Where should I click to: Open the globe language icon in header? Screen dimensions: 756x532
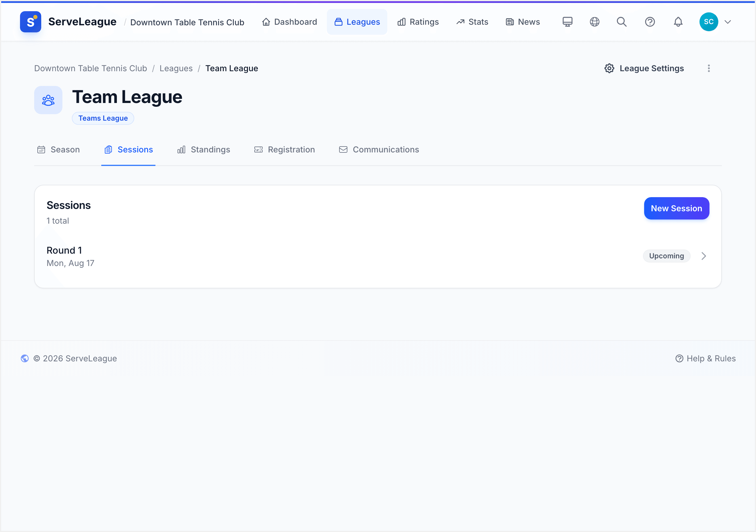pos(594,22)
